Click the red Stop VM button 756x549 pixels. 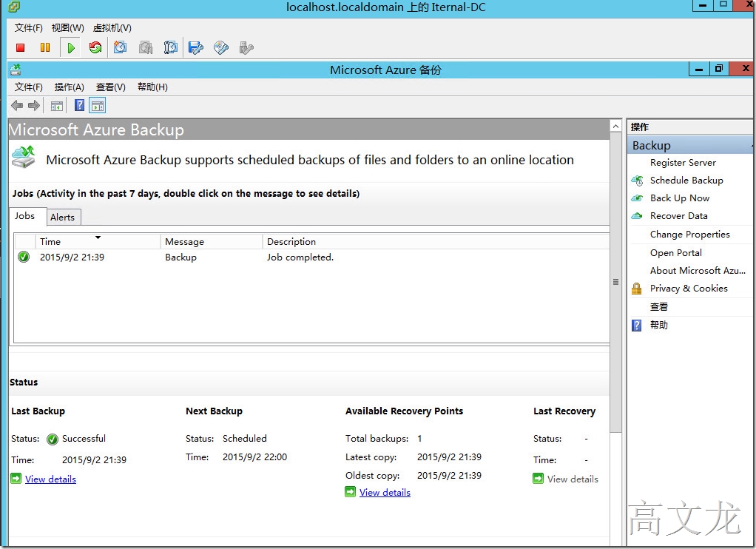20,47
